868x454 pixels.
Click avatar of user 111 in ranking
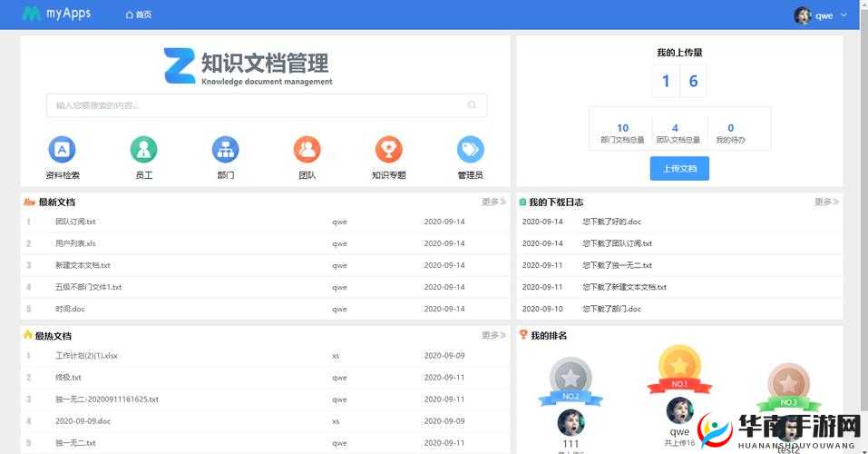click(571, 422)
